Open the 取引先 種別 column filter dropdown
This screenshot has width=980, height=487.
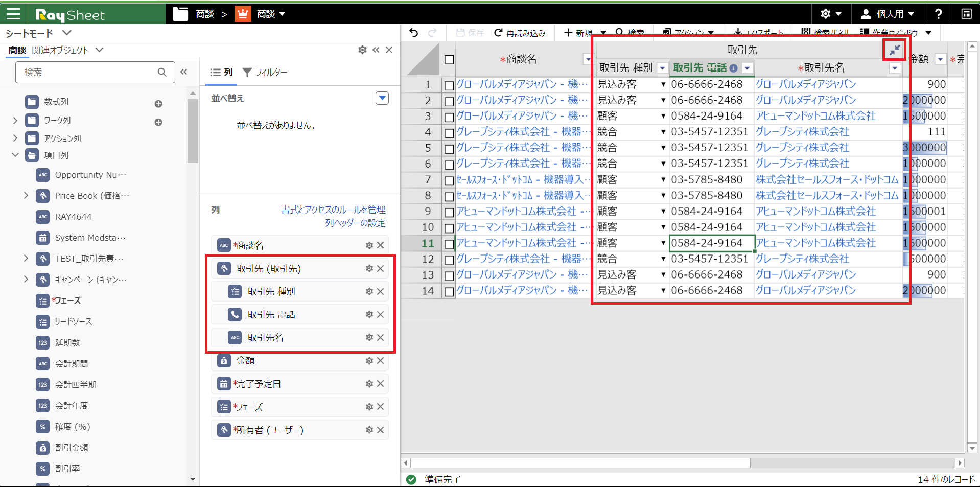(x=662, y=68)
